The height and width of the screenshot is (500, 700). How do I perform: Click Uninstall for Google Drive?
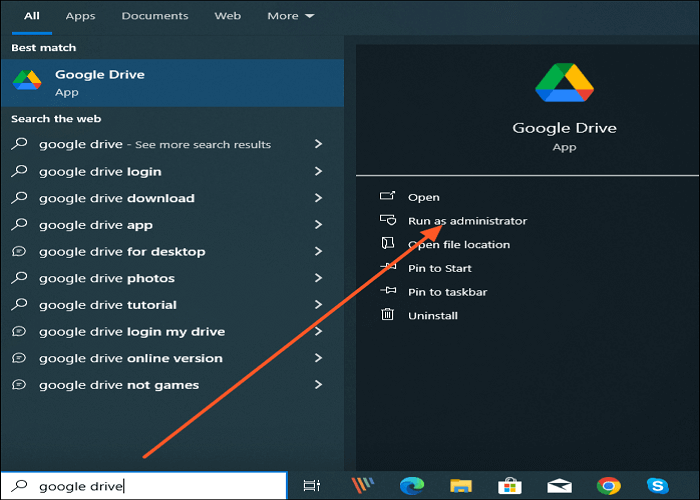432,316
